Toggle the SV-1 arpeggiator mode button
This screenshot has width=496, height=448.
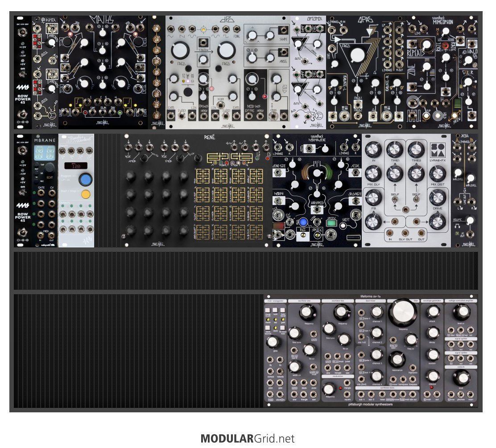[268, 310]
